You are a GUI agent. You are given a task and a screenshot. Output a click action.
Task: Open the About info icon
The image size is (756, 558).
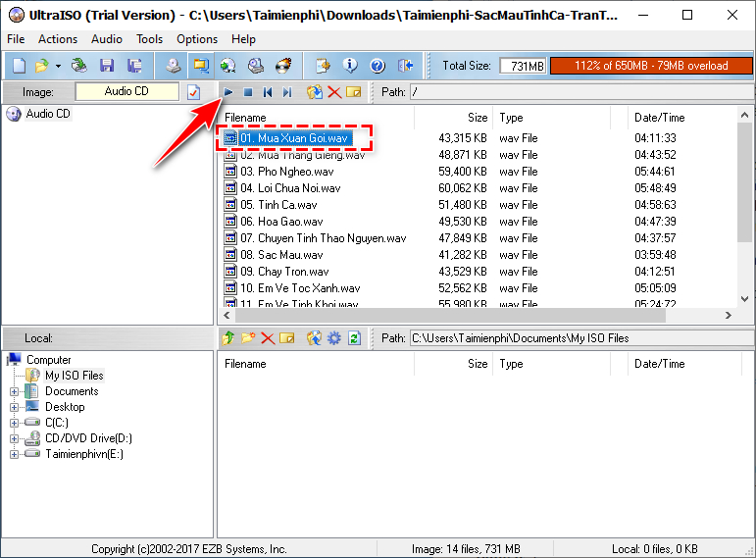pos(350,66)
